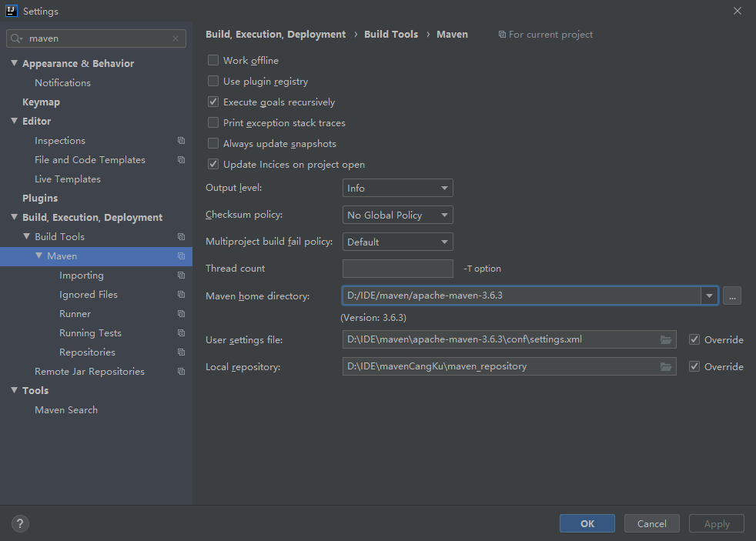Collapse Build, Execution, Deployment node arrow
This screenshot has height=541, width=756.
15,217
